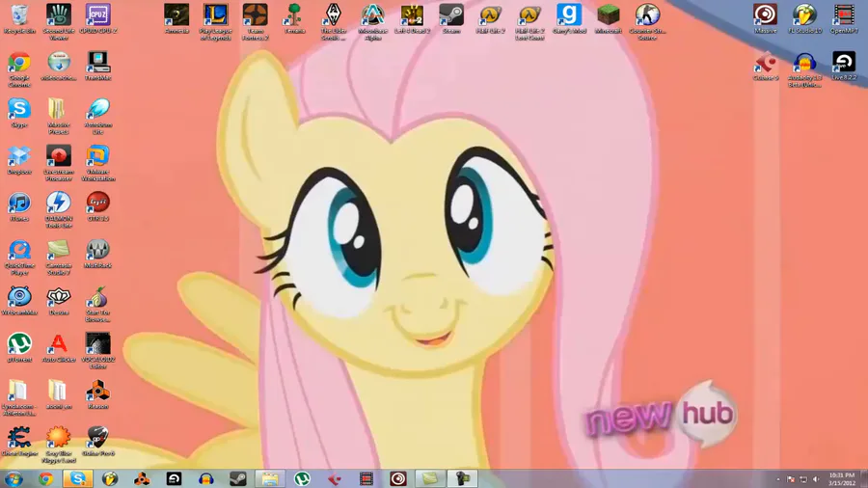Select the Terraria desktop shortcut
This screenshot has width=868, height=488.
click(x=294, y=19)
